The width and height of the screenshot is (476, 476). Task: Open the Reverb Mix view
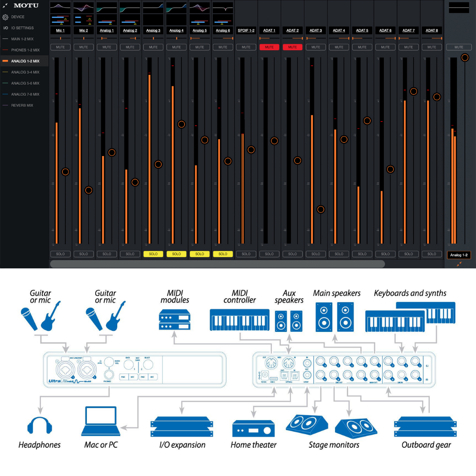[x=24, y=105]
